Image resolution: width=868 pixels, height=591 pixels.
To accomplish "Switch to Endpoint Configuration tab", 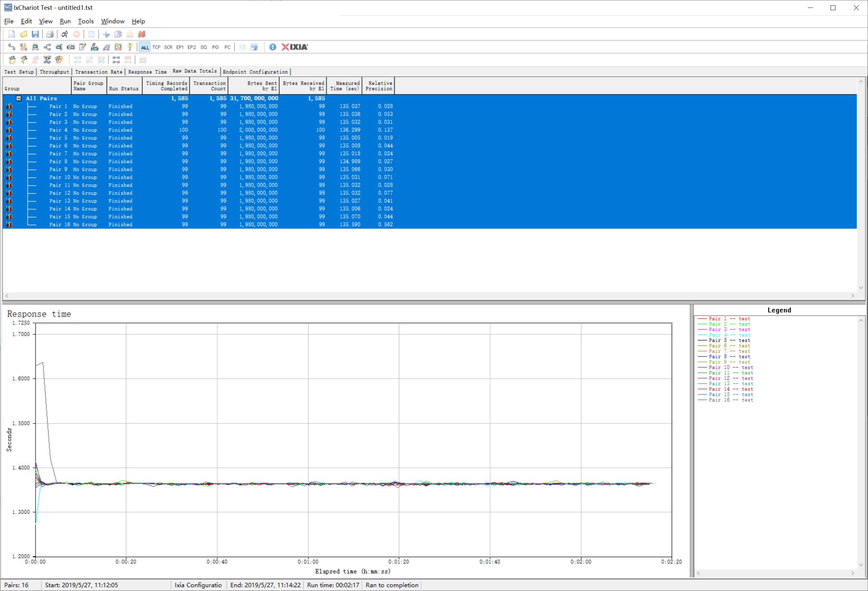I will coord(255,72).
